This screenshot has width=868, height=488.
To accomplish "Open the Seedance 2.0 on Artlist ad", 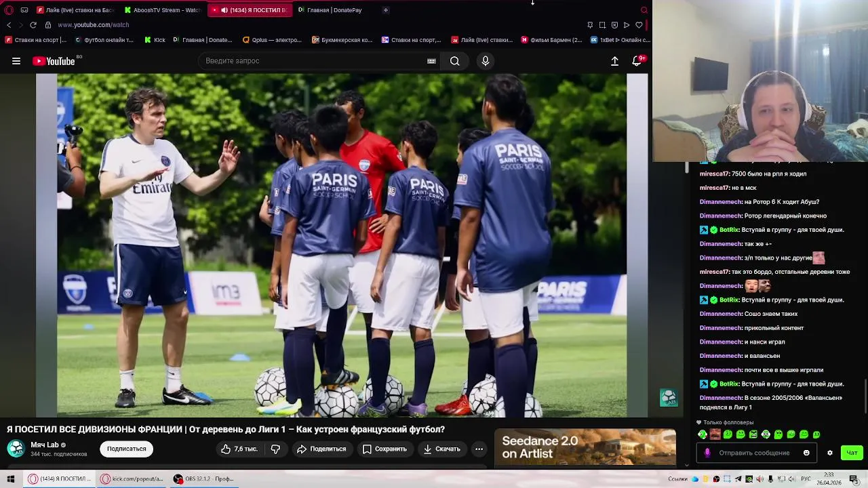I will point(585,447).
